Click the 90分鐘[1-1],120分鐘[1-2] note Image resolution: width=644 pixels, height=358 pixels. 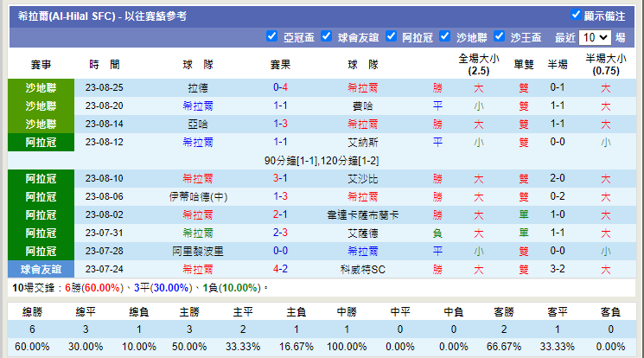(322, 161)
